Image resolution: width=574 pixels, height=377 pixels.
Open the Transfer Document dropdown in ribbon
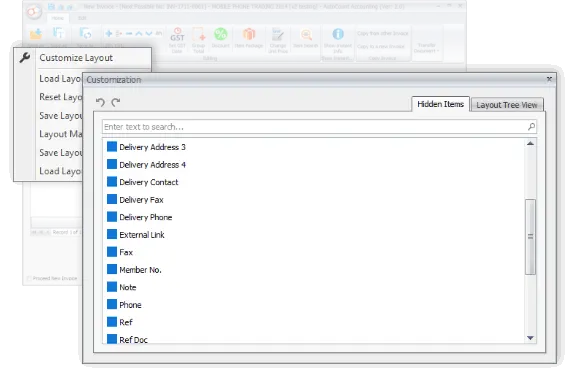(426, 48)
